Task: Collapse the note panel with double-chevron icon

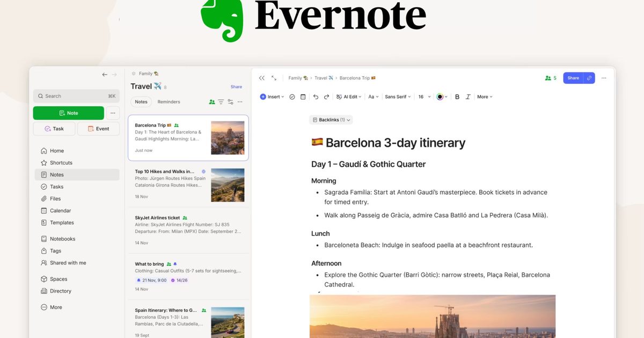Action: [261, 78]
